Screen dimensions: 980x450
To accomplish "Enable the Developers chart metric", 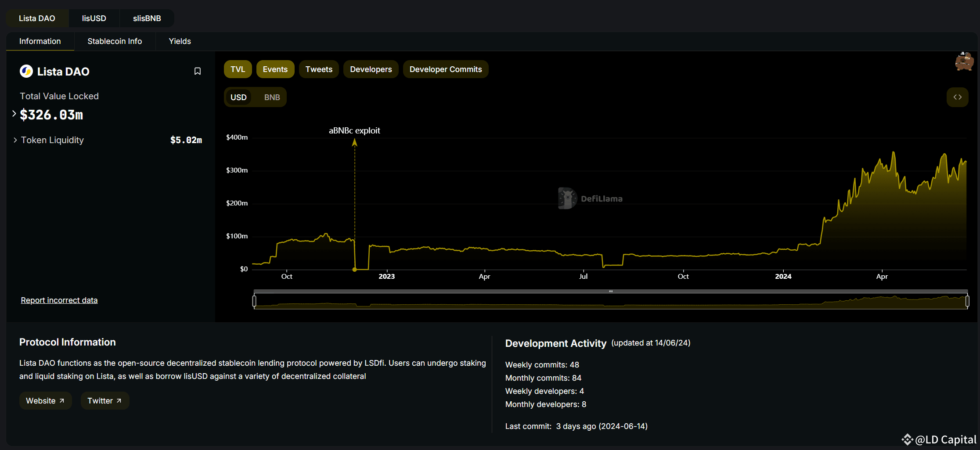I will [371, 69].
